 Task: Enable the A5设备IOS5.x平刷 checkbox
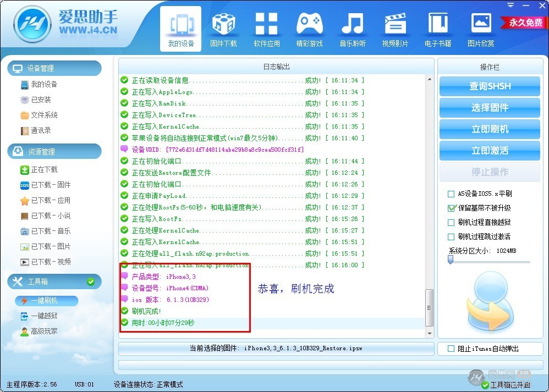[x=451, y=194]
